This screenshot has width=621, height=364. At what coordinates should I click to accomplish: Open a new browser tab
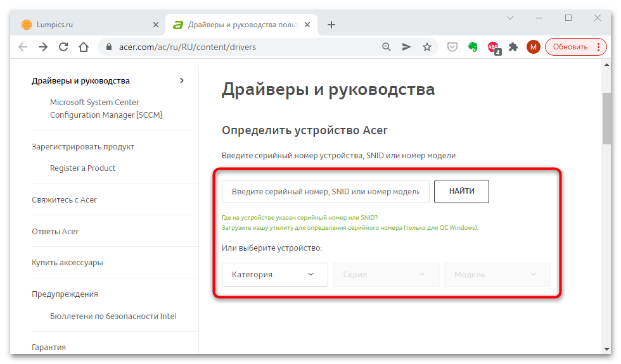point(331,25)
